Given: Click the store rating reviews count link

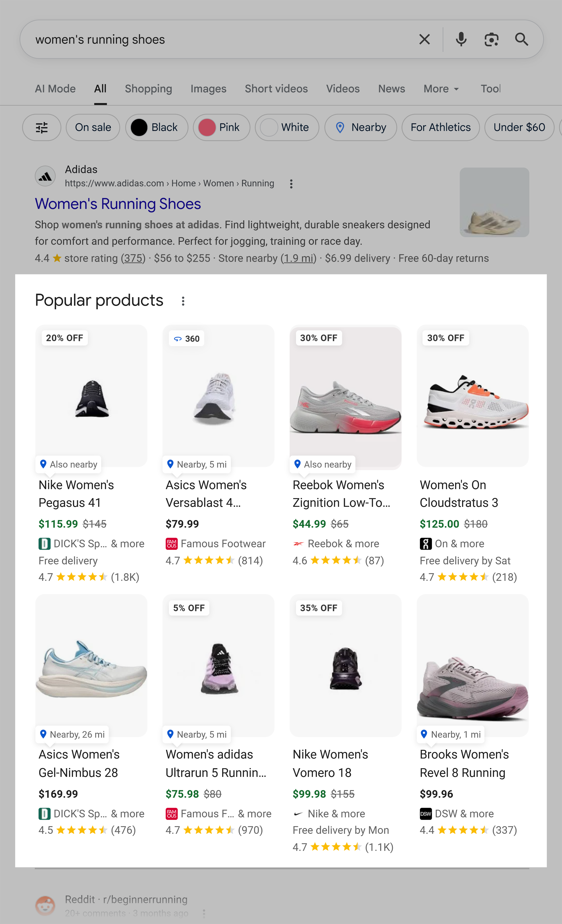Looking at the screenshot, I should point(133,258).
